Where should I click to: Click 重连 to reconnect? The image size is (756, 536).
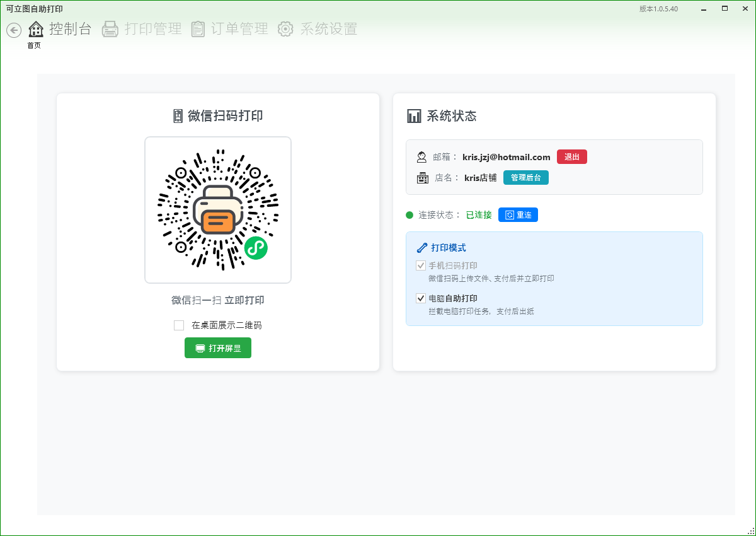pyautogui.click(x=518, y=215)
